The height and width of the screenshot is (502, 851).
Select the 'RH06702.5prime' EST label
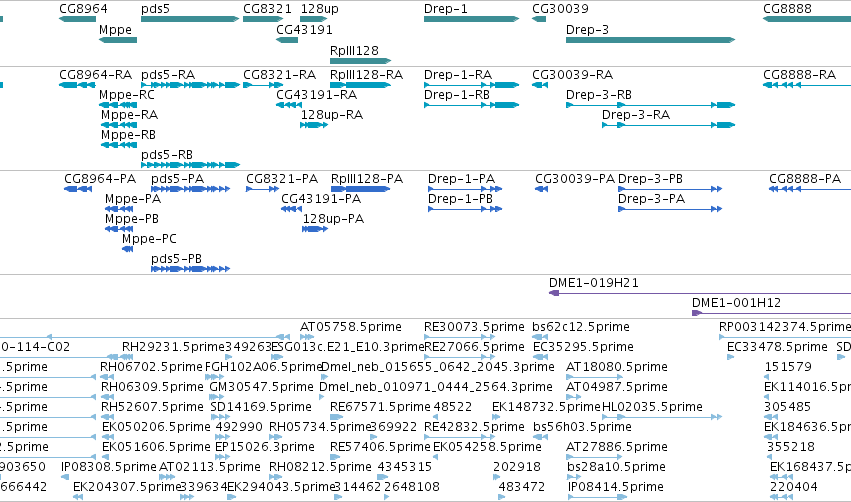(151, 367)
